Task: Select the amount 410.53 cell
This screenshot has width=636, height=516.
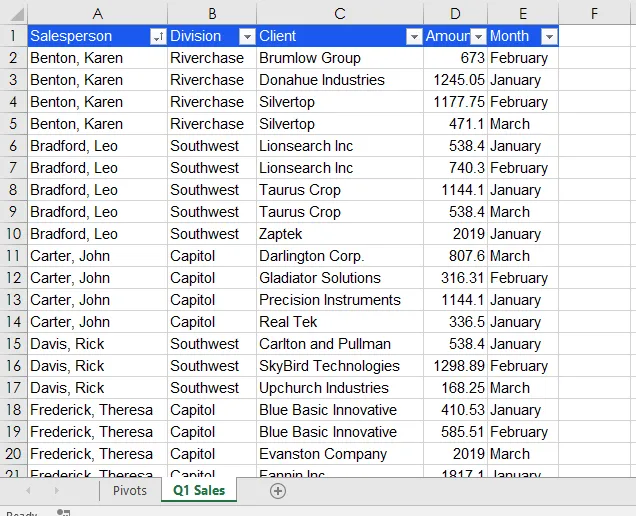Action: (x=456, y=410)
